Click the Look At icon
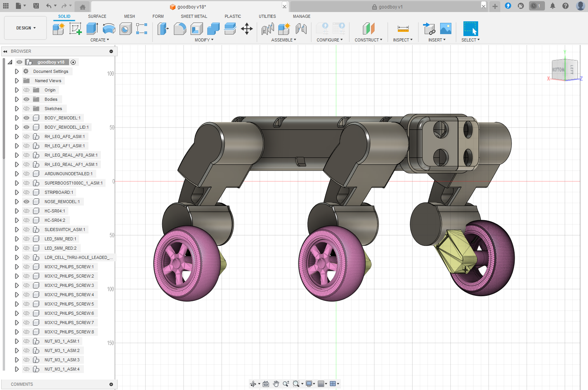This screenshot has height=390, width=588. 266,384
